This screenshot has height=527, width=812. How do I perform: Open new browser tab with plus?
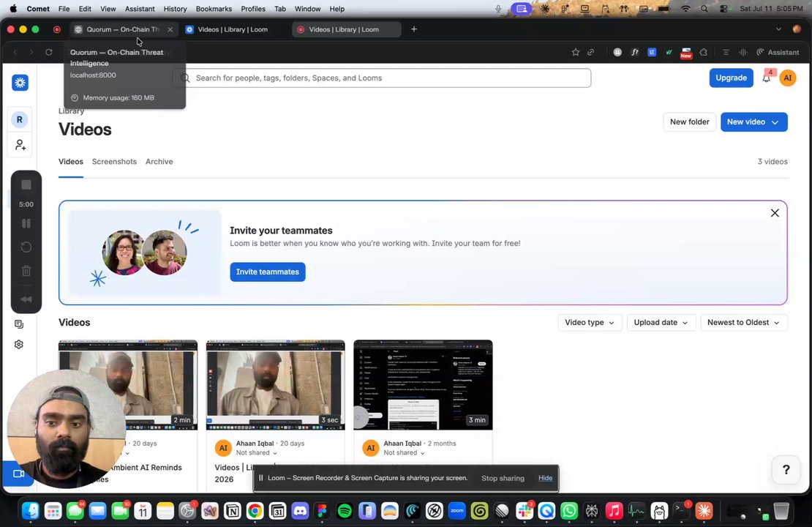point(414,29)
